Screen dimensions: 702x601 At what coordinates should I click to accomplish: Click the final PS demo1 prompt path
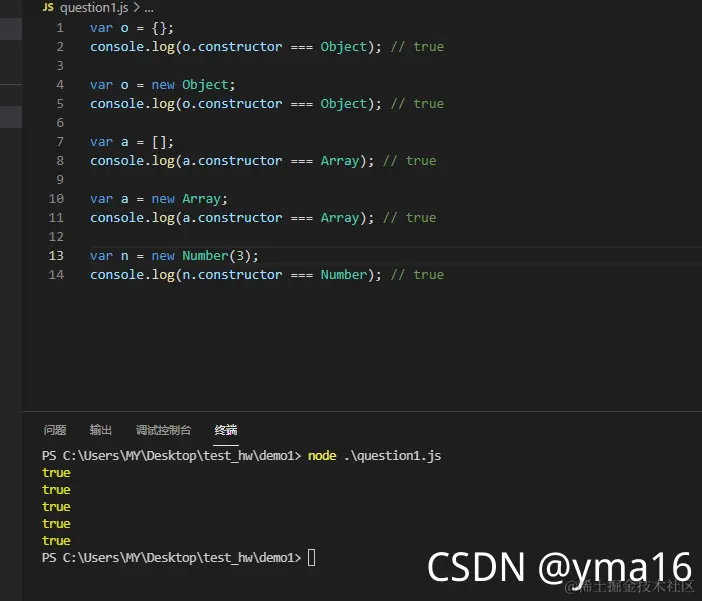click(171, 558)
